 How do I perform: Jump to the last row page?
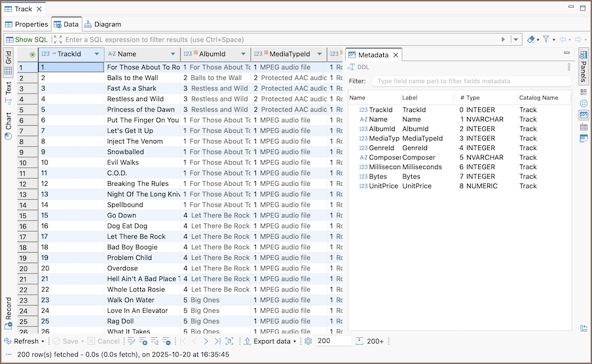point(217,341)
